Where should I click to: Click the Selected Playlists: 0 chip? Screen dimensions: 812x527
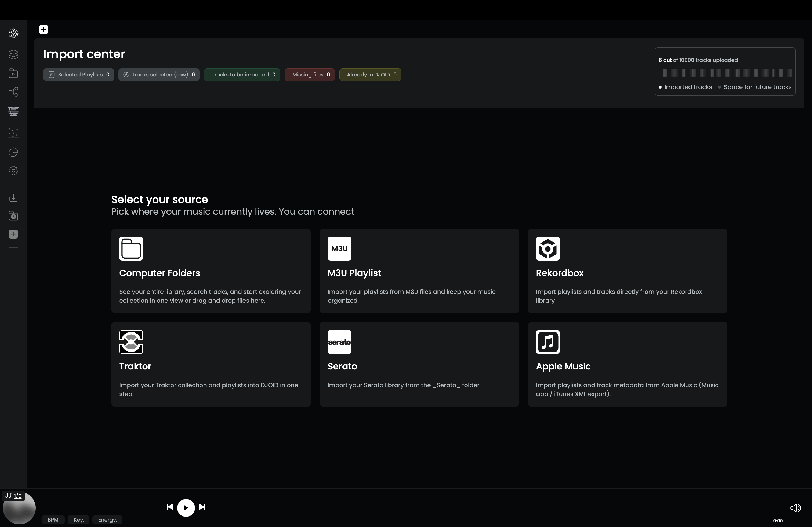tap(78, 75)
